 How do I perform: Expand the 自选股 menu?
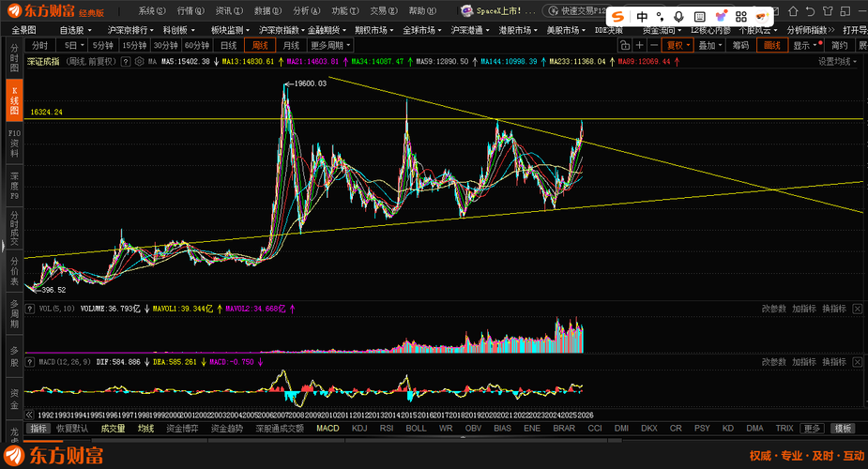tap(76, 30)
